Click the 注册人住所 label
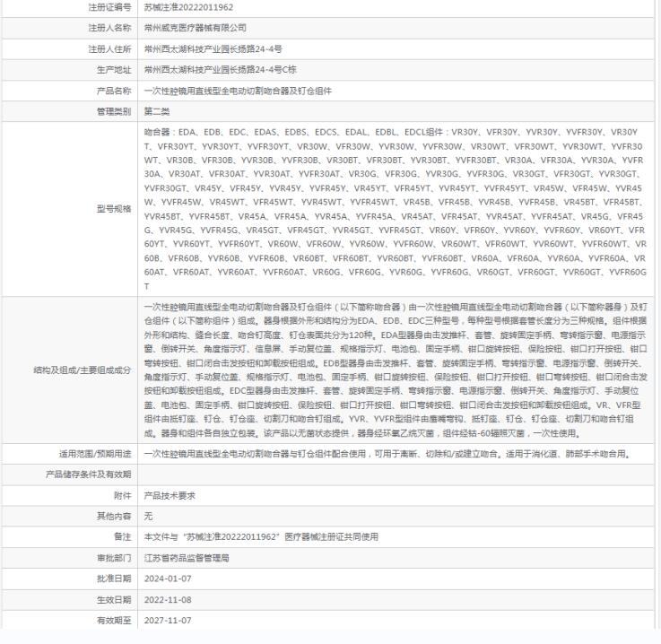The height and width of the screenshot is (644, 661). tap(109, 49)
